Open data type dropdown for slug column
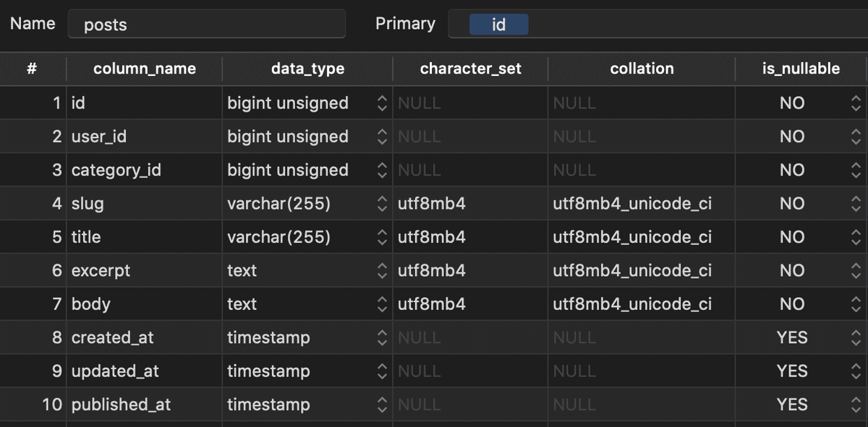This screenshot has height=427, width=868. click(382, 204)
